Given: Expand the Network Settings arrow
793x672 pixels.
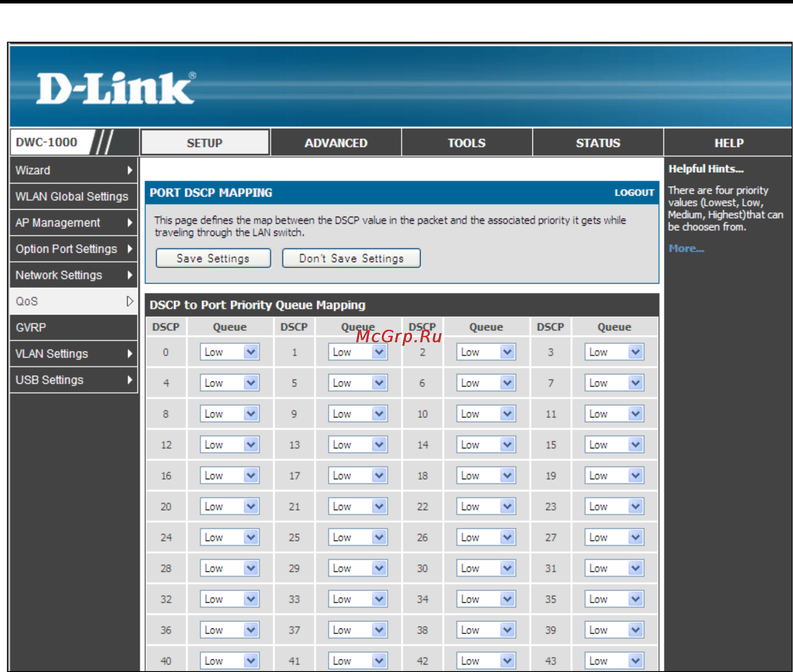Looking at the screenshot, I should coord(130,275).
